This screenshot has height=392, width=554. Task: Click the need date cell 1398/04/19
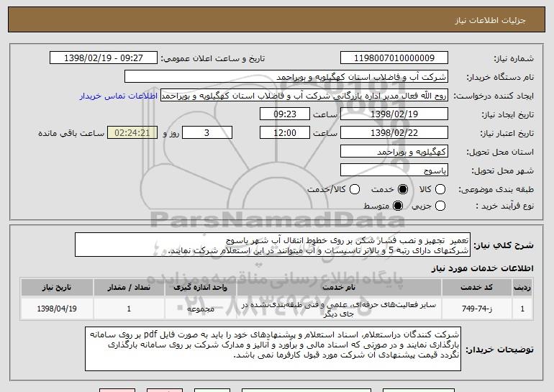tap(57, 309)
